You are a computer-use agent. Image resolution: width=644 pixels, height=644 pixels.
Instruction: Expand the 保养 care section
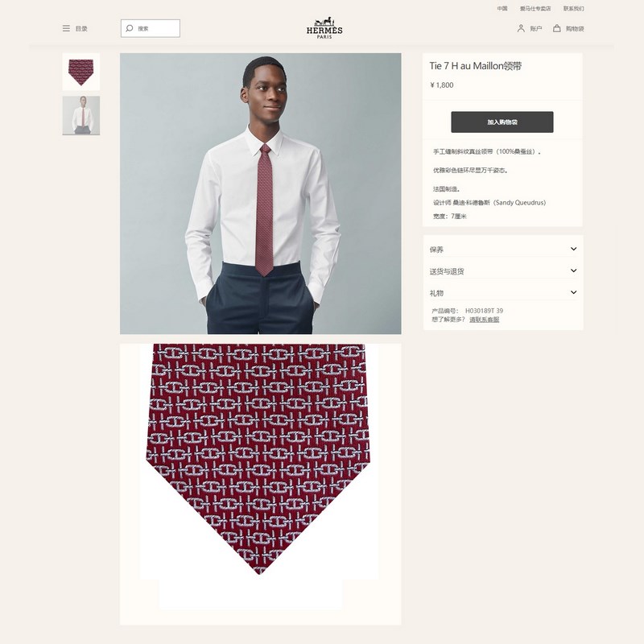[x=502, y=249]
